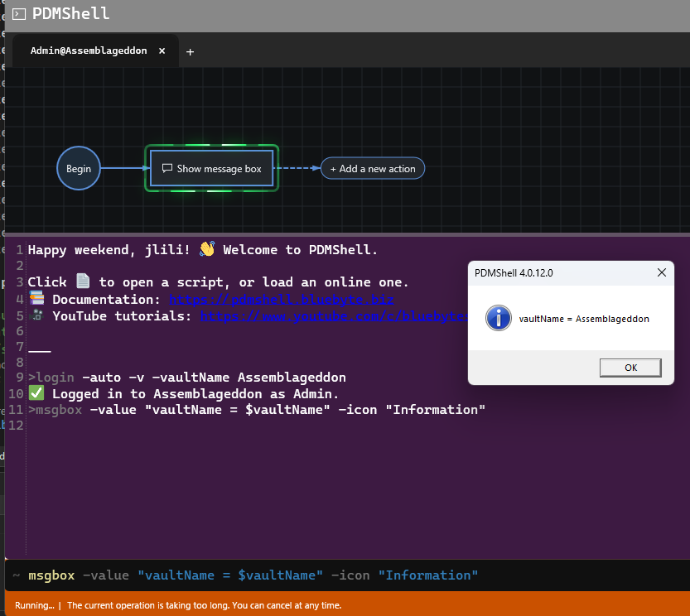The width and height of the screenshot is (690, 616).
Task: Click the Running... status text
Action: pyautogui.click(x=34, y=605)
